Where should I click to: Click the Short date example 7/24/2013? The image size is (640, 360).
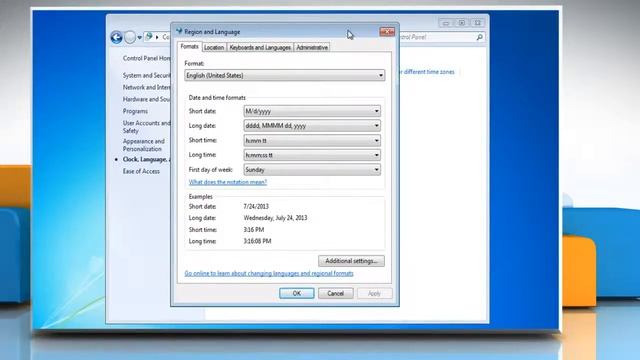[x=256, y=207]
